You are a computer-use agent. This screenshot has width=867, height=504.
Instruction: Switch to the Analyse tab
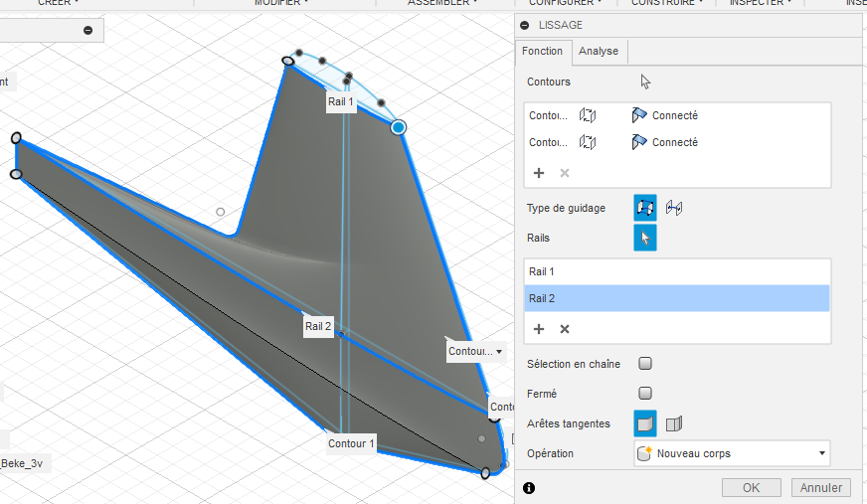point(599,51)
